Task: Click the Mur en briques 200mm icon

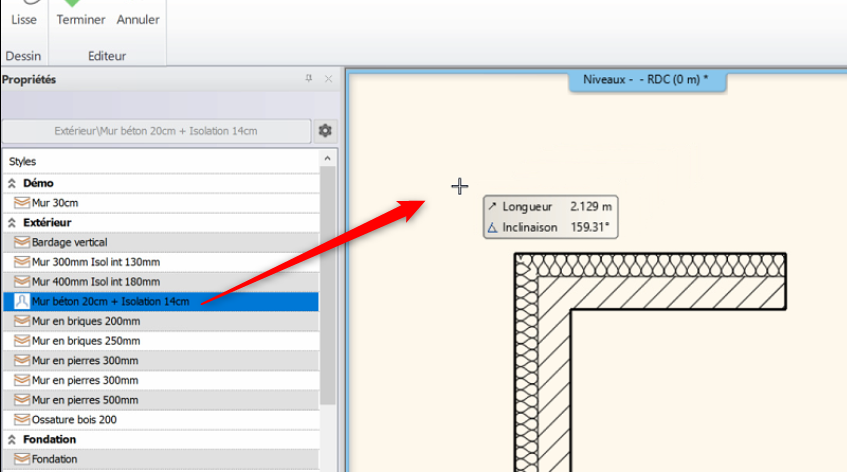Action: coord(22,321)
